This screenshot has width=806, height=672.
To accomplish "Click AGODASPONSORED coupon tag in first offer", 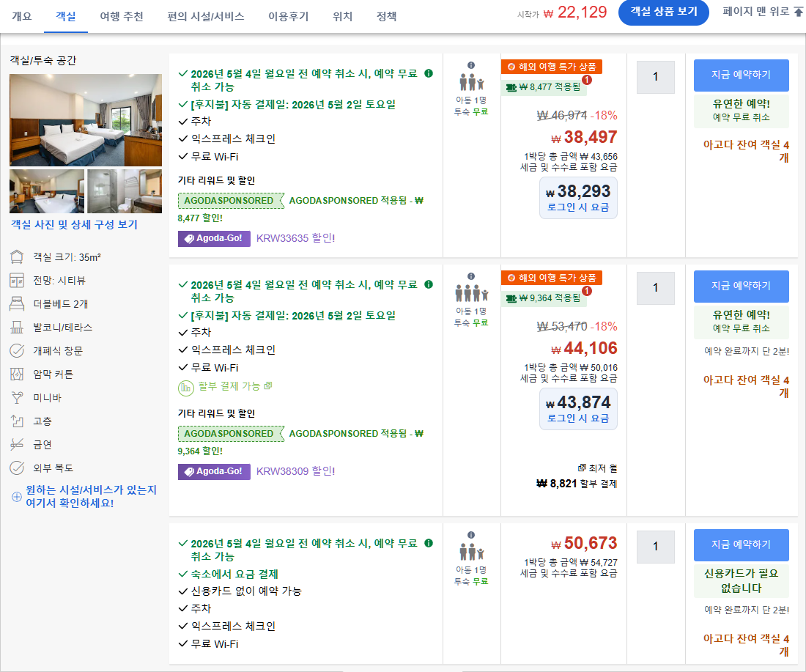I will tap(231, 201).
